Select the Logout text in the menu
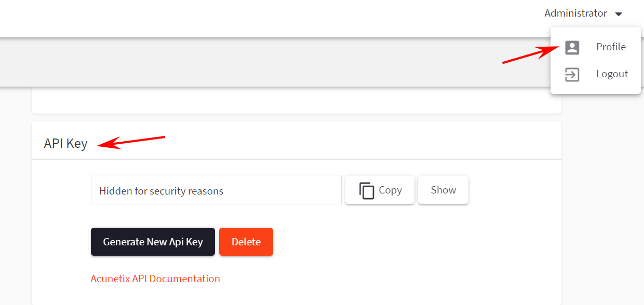Image resolution: width=644 pixels, height=305 pixels. 612,74
